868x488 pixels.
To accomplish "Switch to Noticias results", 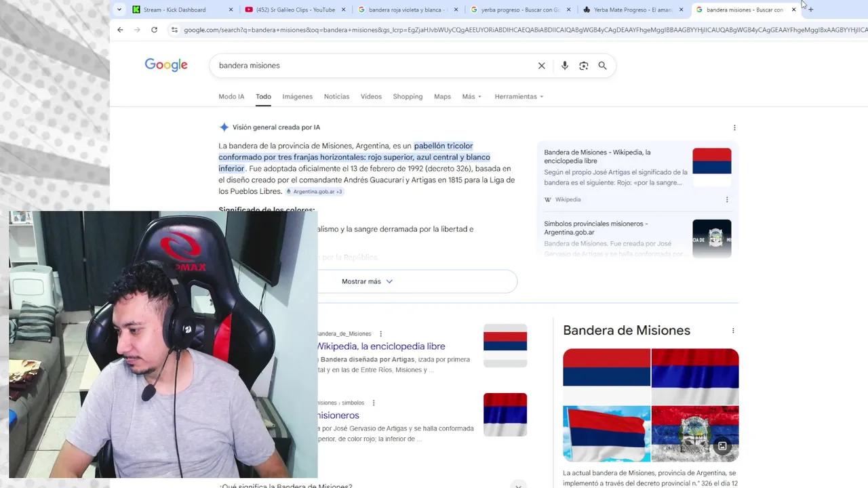I will point(336,96).
